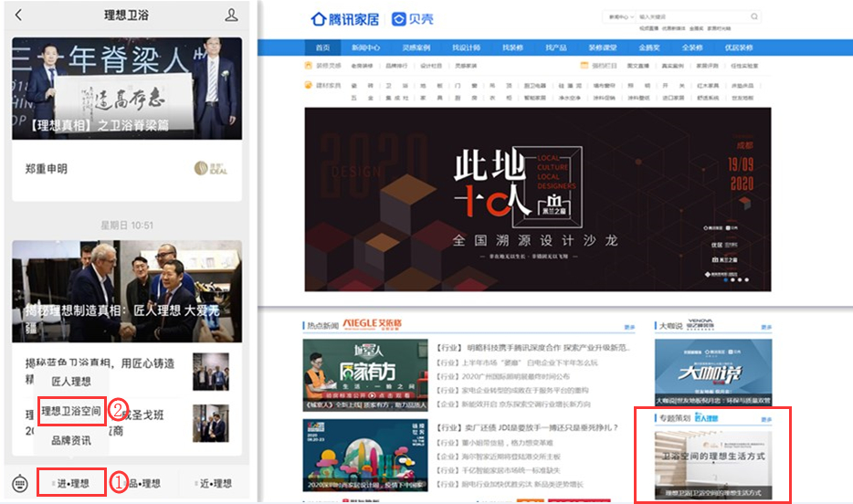Screen dimensions: 853x504
Task: Open the 揭秘理想制造真相 article image
Action: [x=127, y=291]
